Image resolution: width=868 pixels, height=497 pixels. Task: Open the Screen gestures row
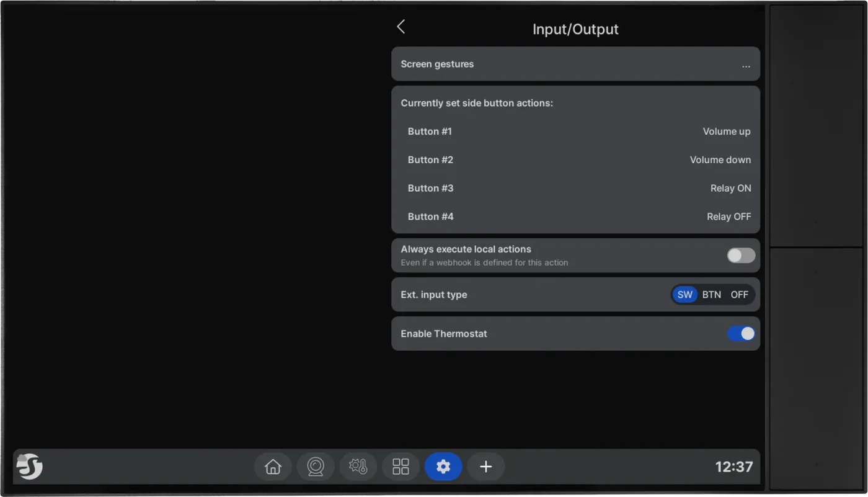575,64
